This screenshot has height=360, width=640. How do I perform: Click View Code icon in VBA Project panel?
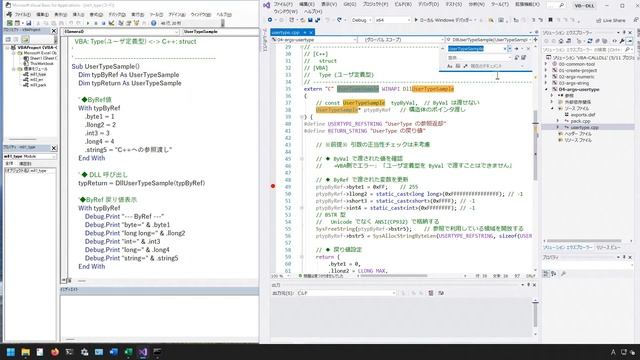pyautogui.click(x=8, y=39)
